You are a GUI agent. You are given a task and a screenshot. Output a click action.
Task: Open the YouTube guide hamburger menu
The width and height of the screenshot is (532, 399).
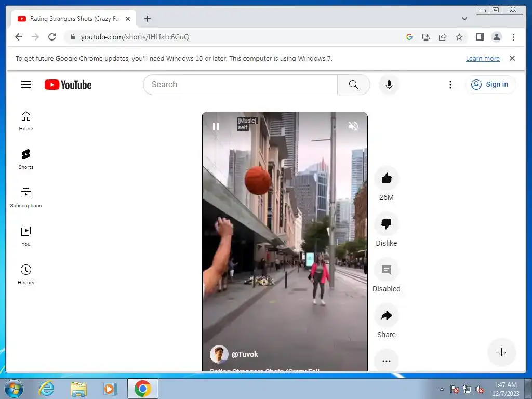(26, 85)
